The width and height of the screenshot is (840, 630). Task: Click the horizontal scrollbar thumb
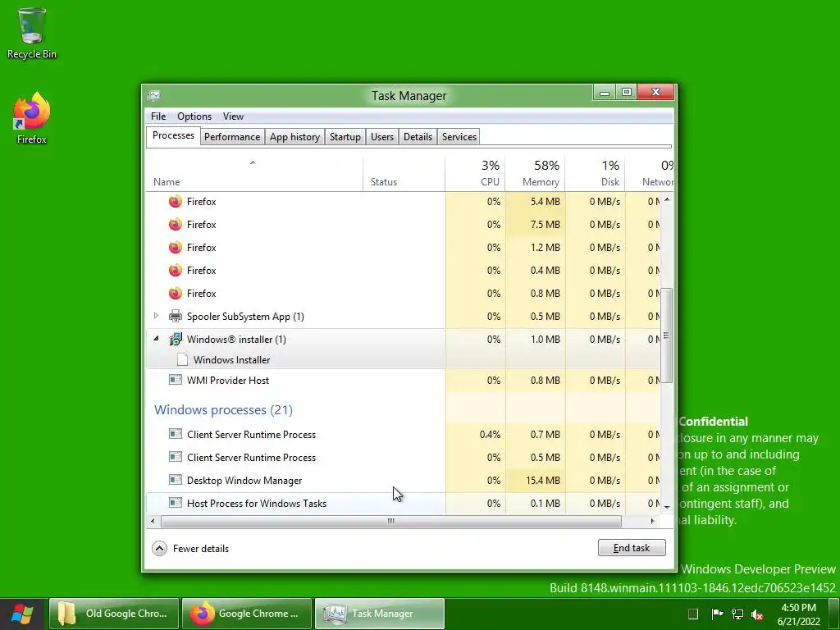[x=391, y=521]
